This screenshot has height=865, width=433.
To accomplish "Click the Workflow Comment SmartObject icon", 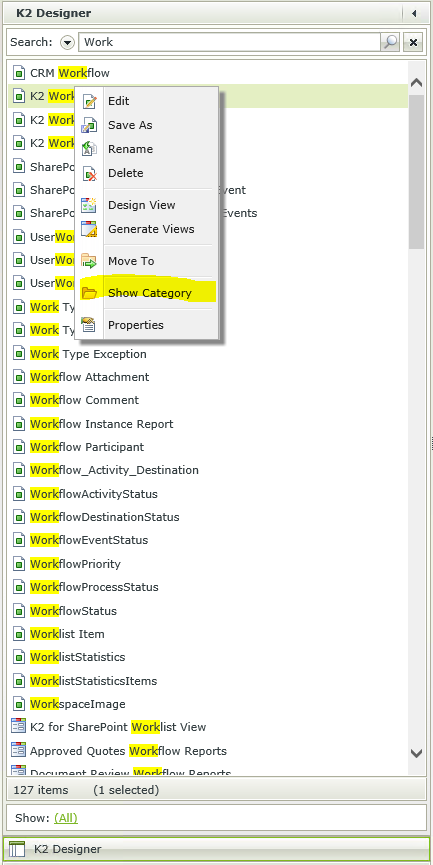I will (19, 401).
